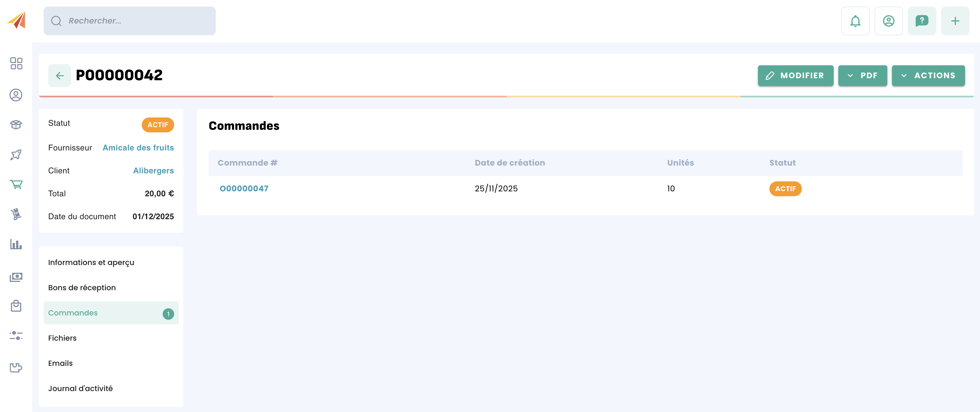This screenshot has width=980, height=412.
Task: Expand the PDF dropdown button
Action: click(862, 76)
